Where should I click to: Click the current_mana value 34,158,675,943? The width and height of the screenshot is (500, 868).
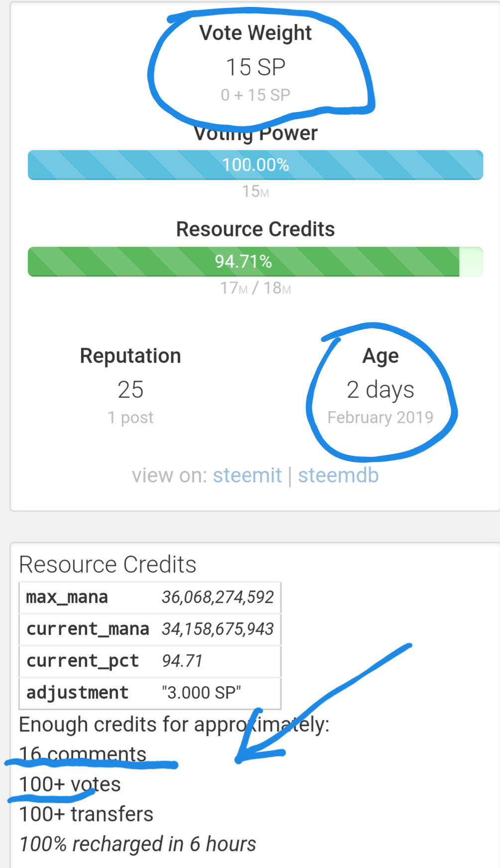pyautogui.click(x=218, y=629)
